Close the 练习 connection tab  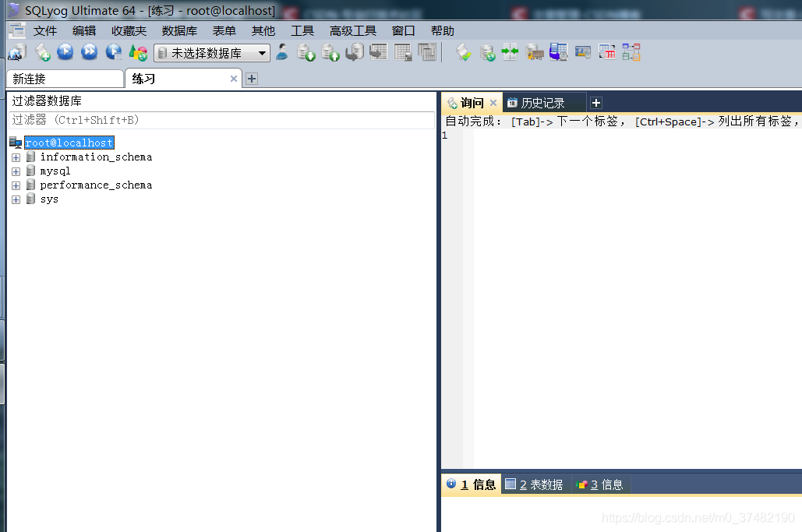tap(233, 79)
